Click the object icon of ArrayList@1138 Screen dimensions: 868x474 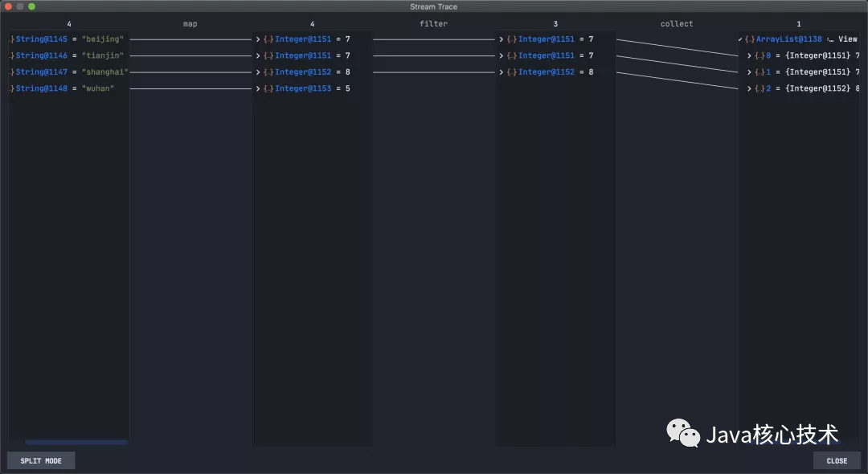[750, 39]
